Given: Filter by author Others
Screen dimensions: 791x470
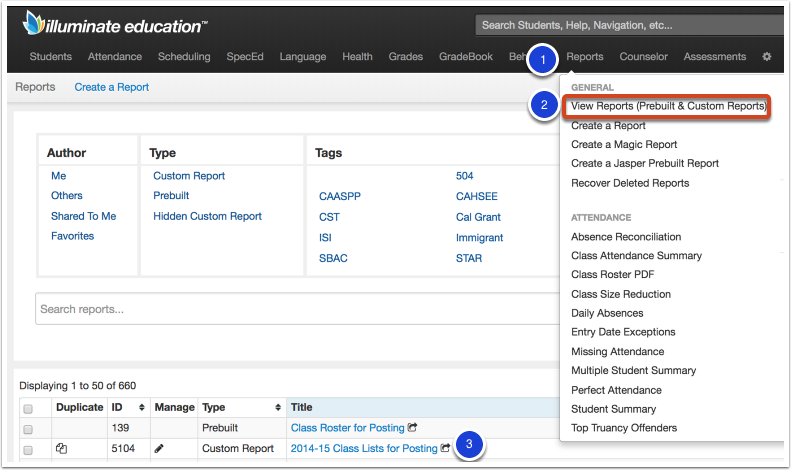Looking at the screenshot, I should tap(67, 195).
